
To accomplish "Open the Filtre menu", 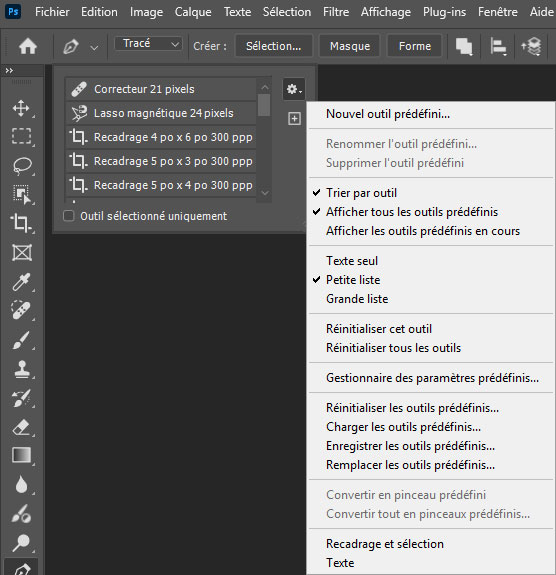I will tap(336, 12).
